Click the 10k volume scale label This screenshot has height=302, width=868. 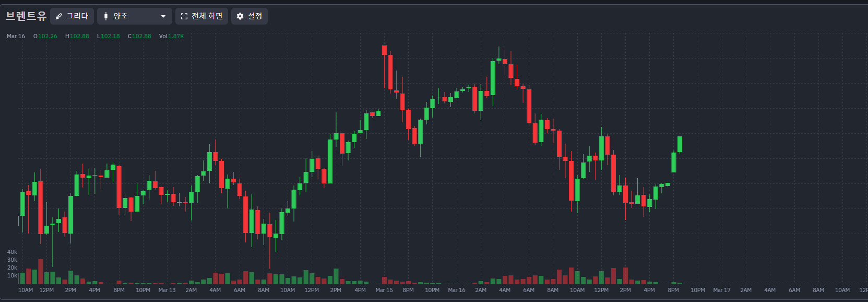tap(12, 275)
